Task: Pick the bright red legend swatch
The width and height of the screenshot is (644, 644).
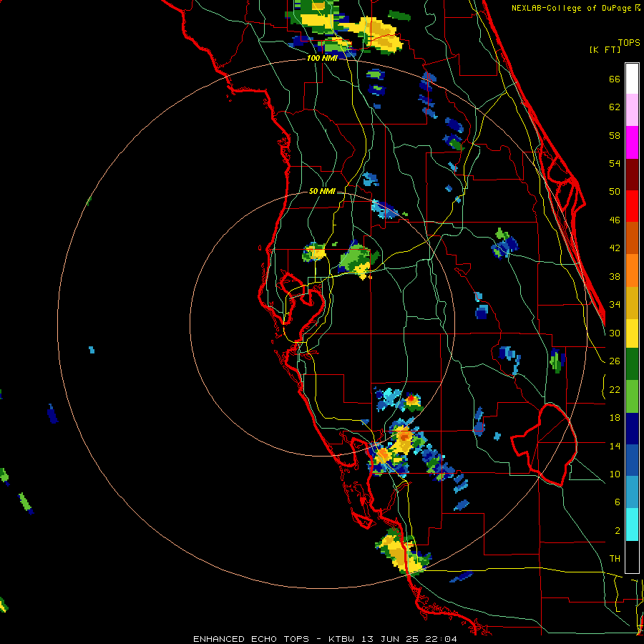Action: pyautogui.click(x=632, y=206)
